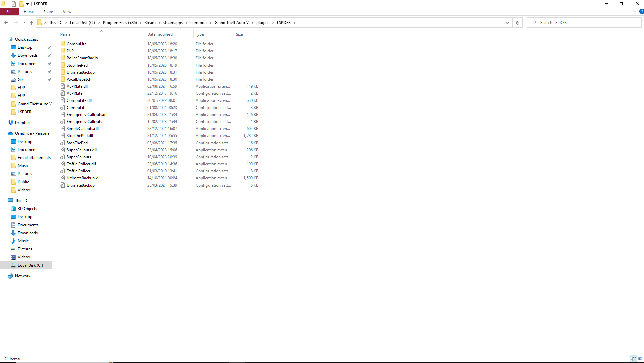Screen dimensions: 644x363
Task: Click the Traffic Policer configuration file icon
Action: (x=63, y=171)
